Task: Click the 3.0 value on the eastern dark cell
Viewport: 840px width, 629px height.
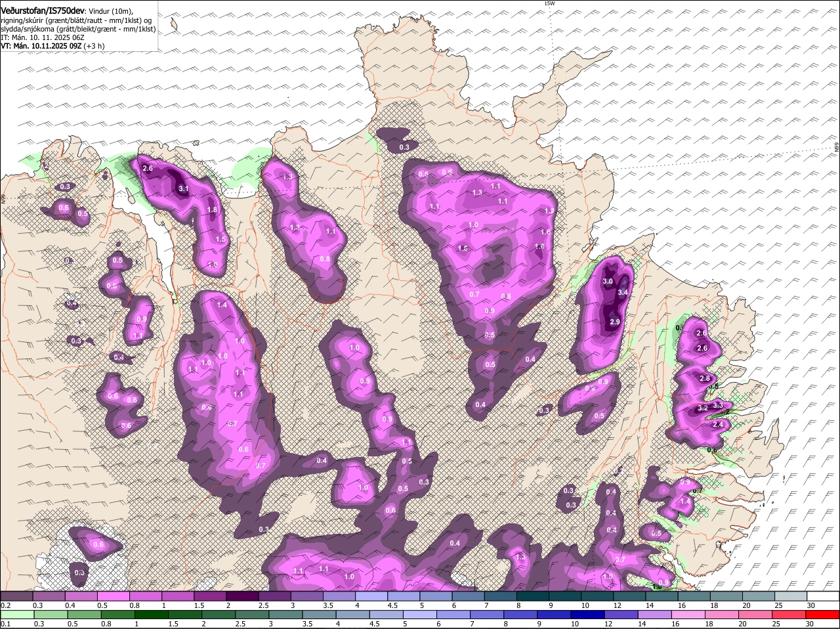Action: tap(608, 282)
